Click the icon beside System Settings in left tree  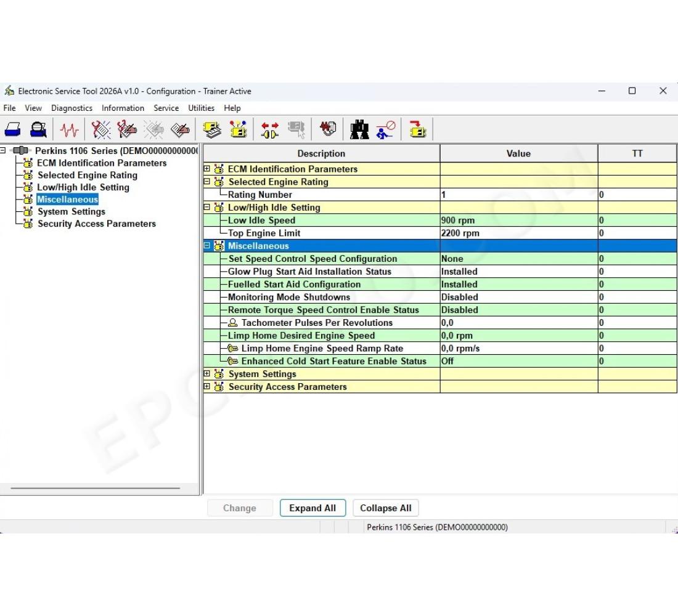coord(28,211)
